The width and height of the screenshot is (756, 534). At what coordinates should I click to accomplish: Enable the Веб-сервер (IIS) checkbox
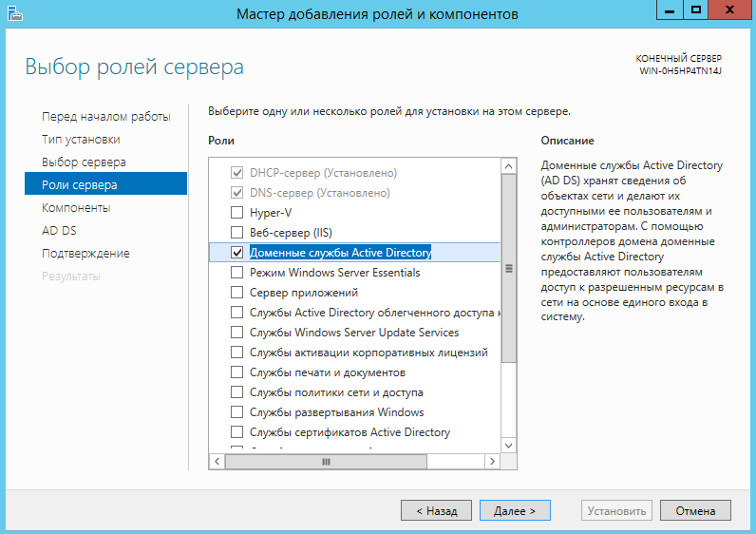coord(236,233)
